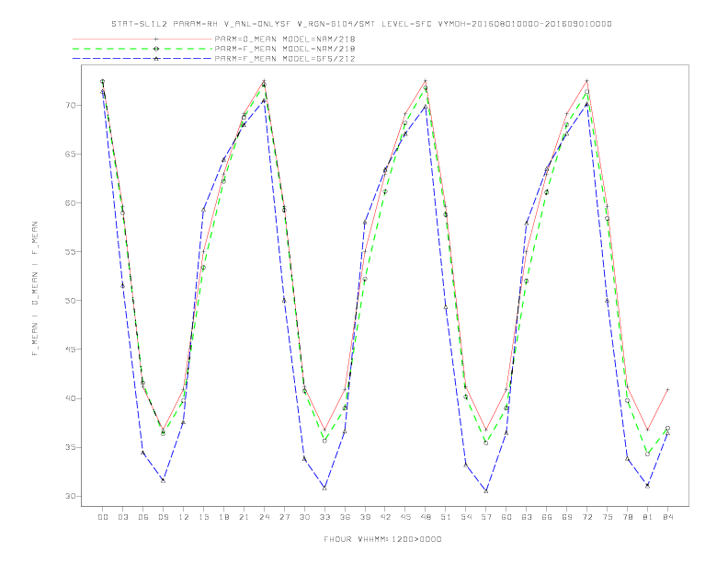The height and width of the screenshot is (563, 728).
Task: Click x-axis forecast hour label 39
Action: pyautogui.click(x=365, y=517)
